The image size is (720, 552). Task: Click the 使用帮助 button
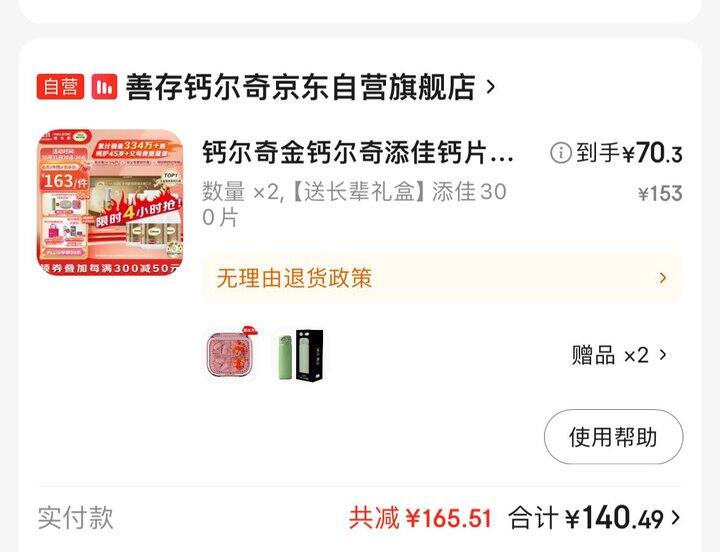coord(613,437)
